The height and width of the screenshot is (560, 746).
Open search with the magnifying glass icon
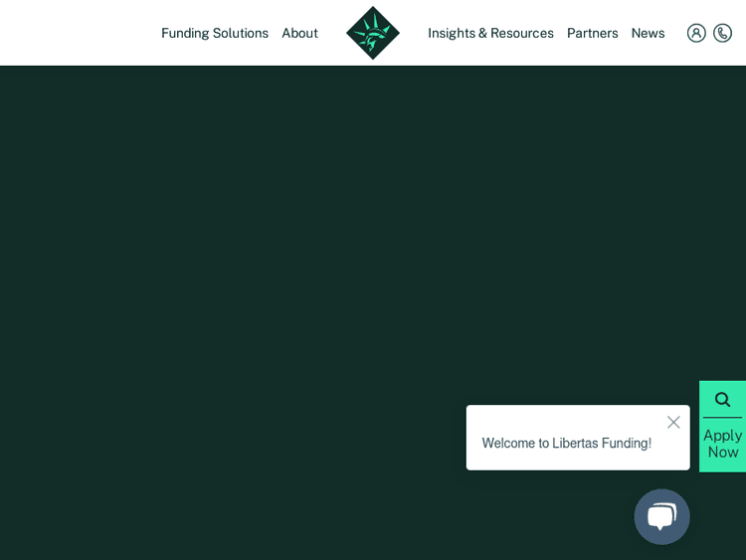pyautogui.click(x=722, y=399)
